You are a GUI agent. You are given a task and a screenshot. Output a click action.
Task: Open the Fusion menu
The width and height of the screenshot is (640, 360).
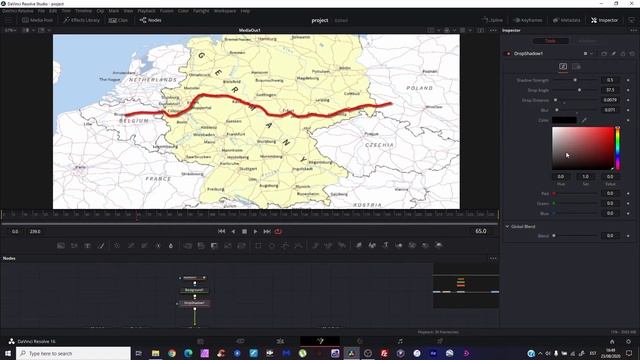(x=167, y=11)
